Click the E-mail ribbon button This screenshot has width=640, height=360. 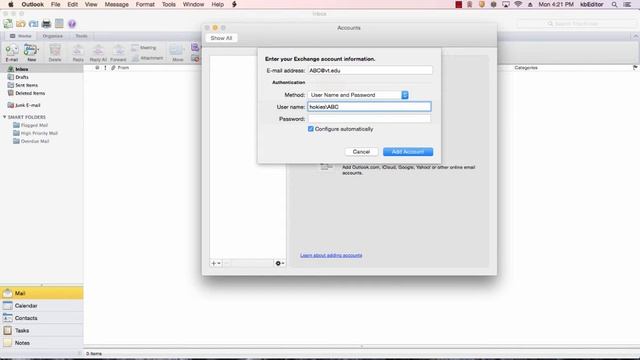11,53
